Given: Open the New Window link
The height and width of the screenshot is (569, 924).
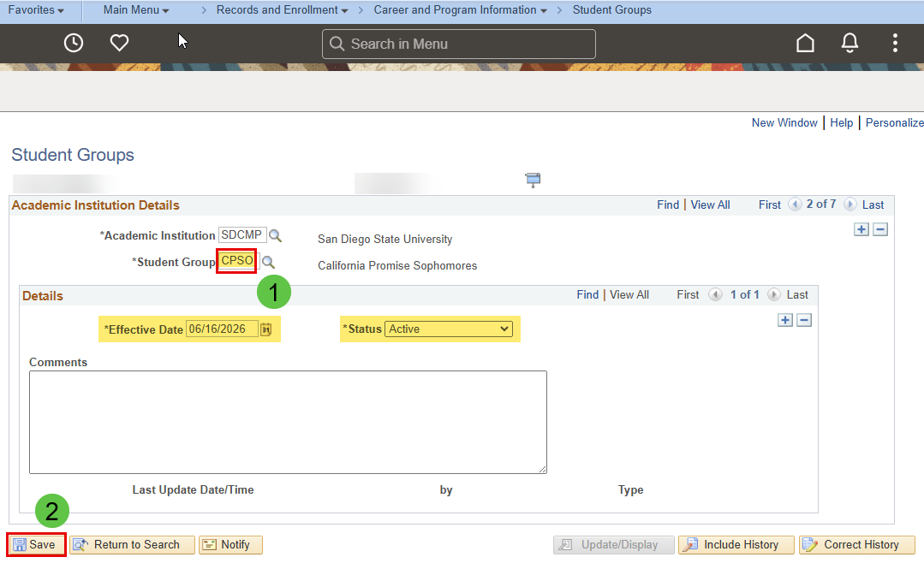Looking at the screenshot, I should [x=784, y=122].
